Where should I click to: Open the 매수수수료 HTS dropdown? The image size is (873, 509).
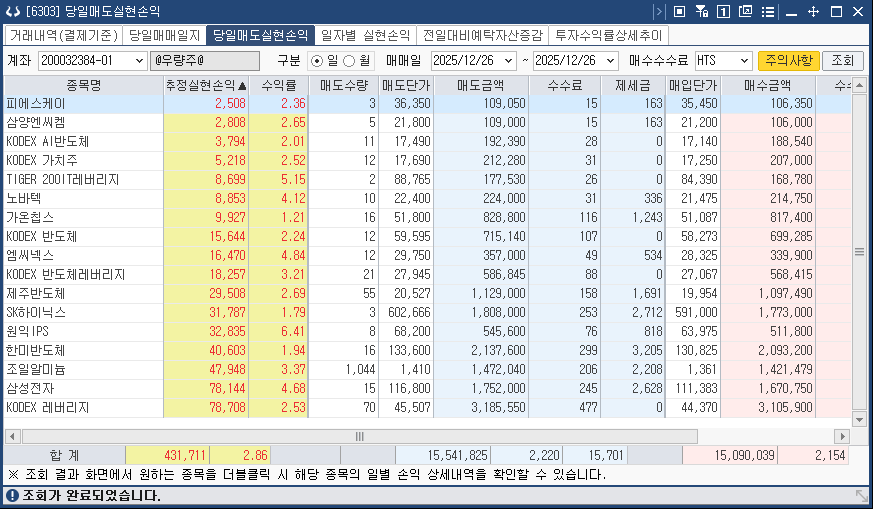pos(744,61)
